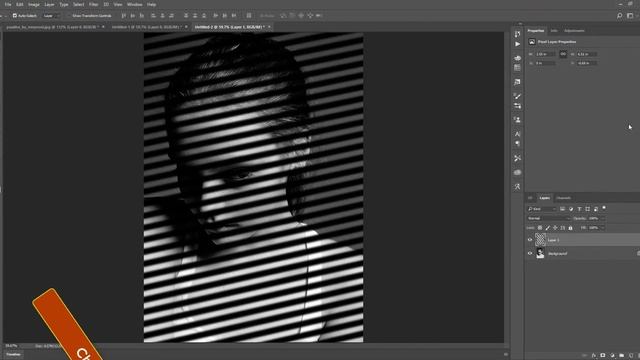This screenshot has width=640, height=360.
Task: Close the active Untitled-2 document tab
Action: 269,27
